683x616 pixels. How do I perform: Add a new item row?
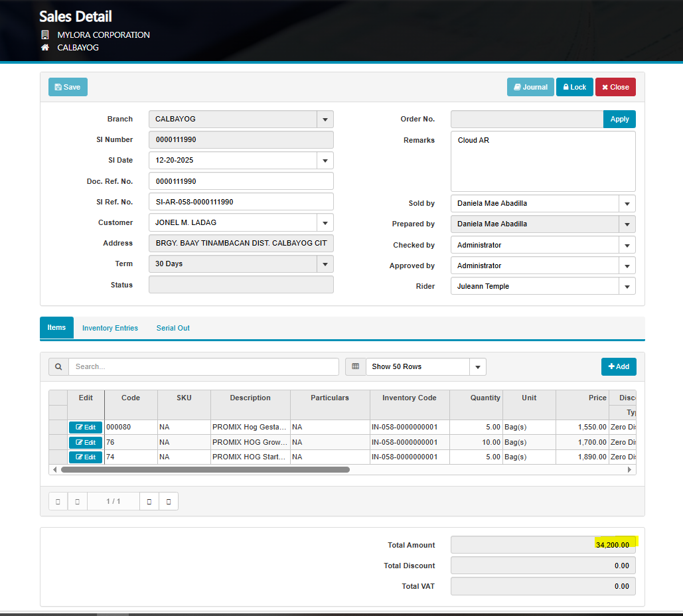pos(619,366)
